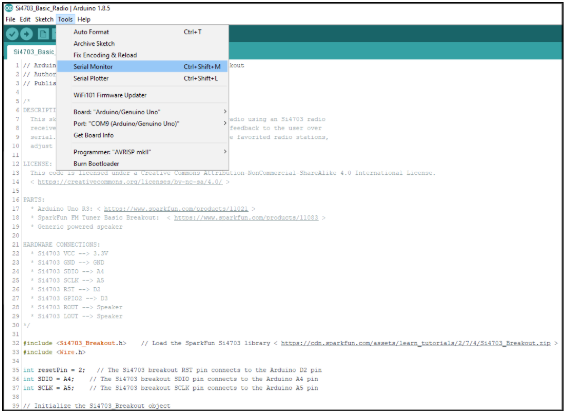
Task: Open the Help menu
Action: [x=84, y=19]
